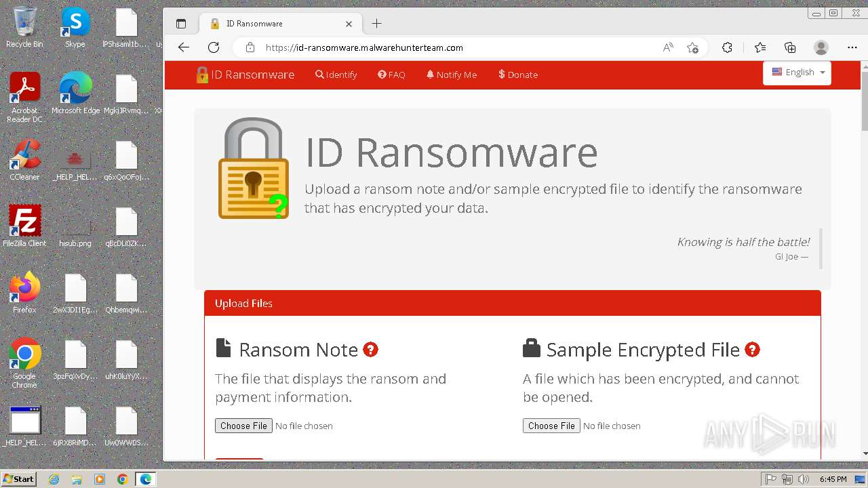
Task: Launch Google Chrome desktop shortcut
Action: click(x=24, y=363)
